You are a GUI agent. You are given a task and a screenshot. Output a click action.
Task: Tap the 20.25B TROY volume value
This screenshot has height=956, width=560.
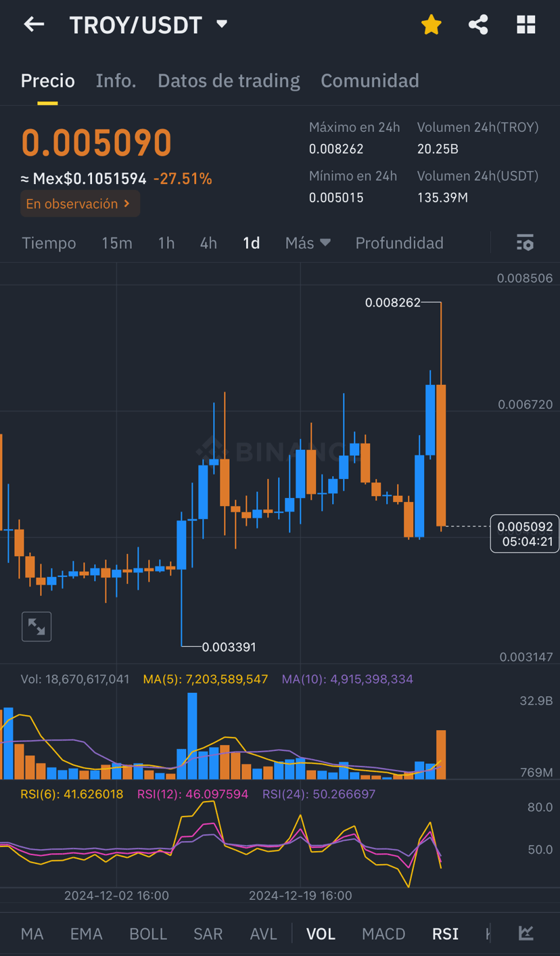438,149
